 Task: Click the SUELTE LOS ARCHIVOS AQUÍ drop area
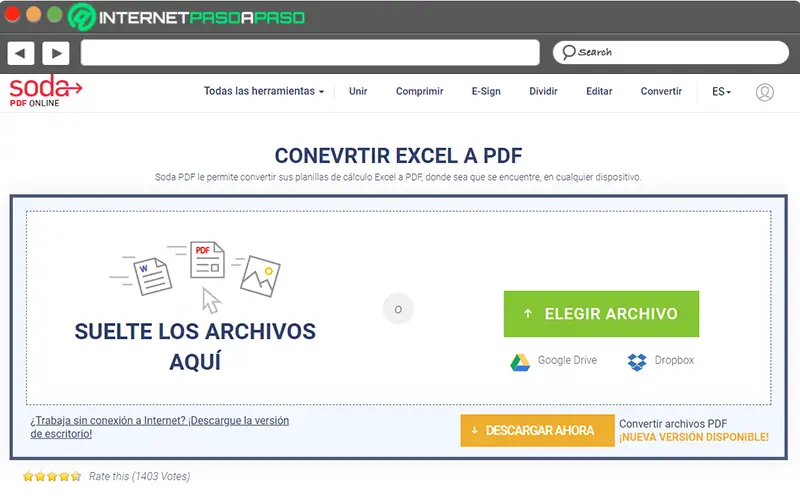[x=195, y=346]
